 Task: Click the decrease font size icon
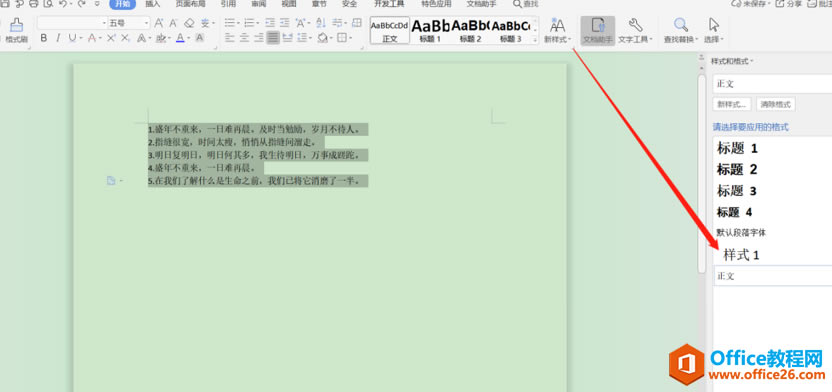[x=174, y=23]
